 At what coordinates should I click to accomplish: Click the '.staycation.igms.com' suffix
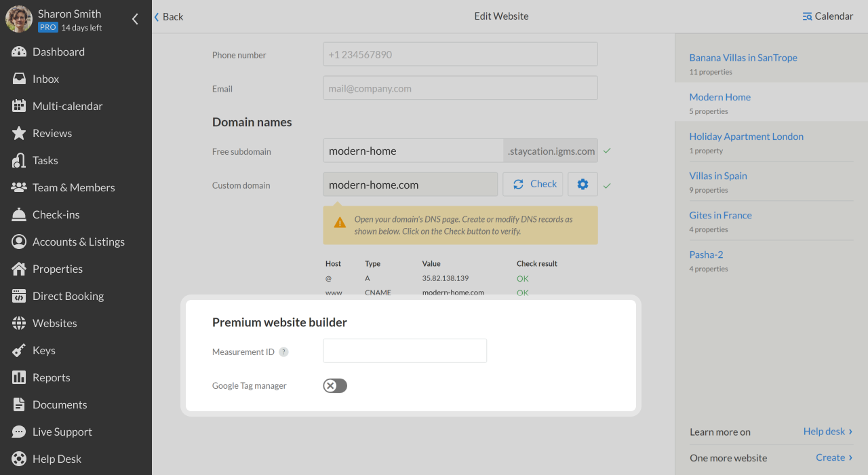point(551,151)
